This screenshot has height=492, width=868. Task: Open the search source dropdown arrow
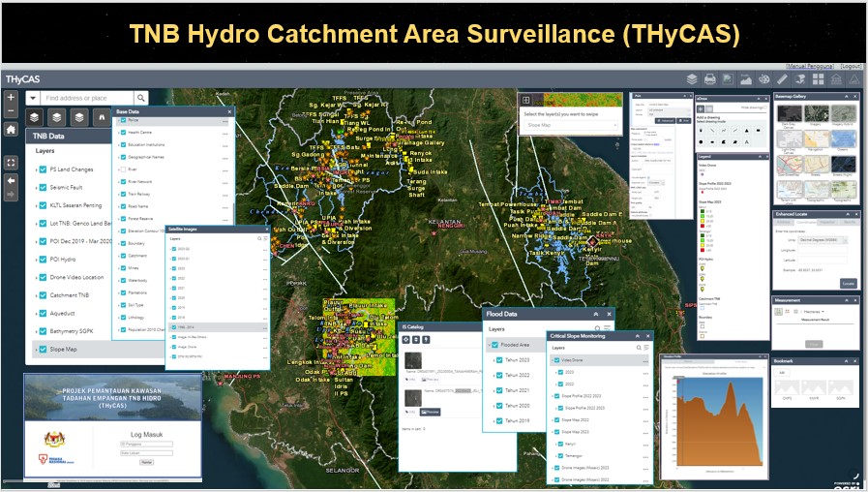[x=33, y=98]
